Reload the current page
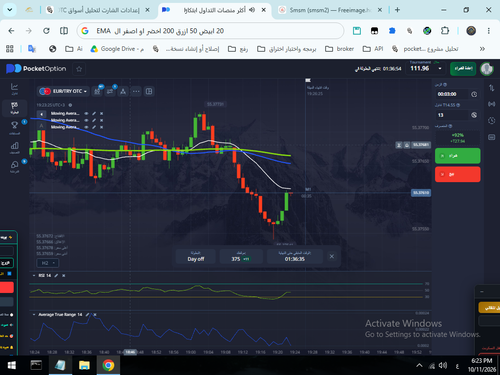The image size is (500, 375). (x=46, y=31)
